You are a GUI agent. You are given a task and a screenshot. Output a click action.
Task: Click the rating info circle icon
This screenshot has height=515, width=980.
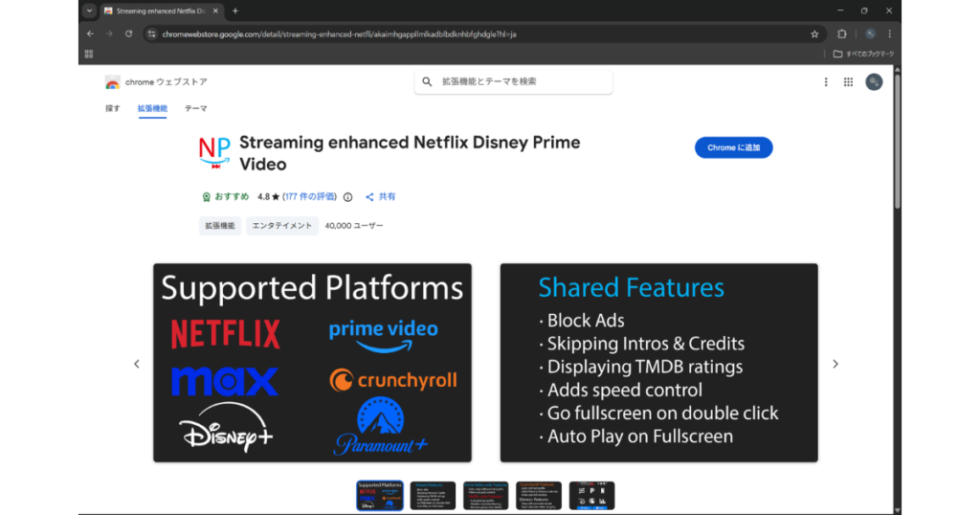click(347, 197)
